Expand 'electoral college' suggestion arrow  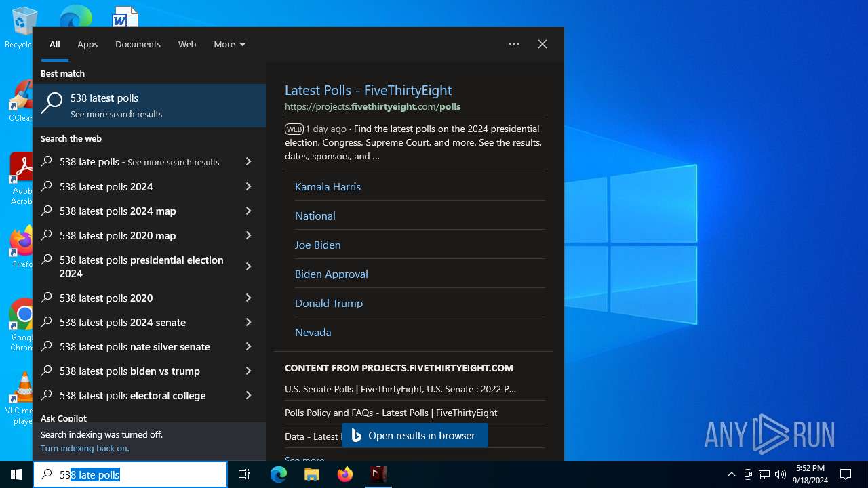point(248,395)
